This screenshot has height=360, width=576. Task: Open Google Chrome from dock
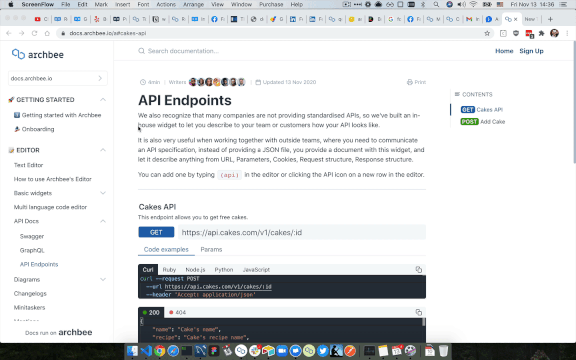(159, 351)
